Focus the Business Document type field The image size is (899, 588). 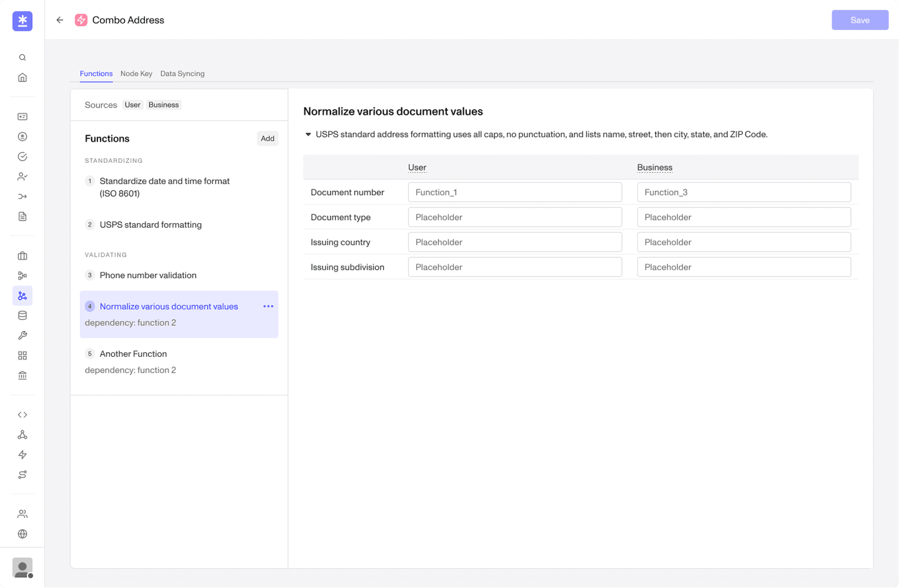[x=744, y=217]
